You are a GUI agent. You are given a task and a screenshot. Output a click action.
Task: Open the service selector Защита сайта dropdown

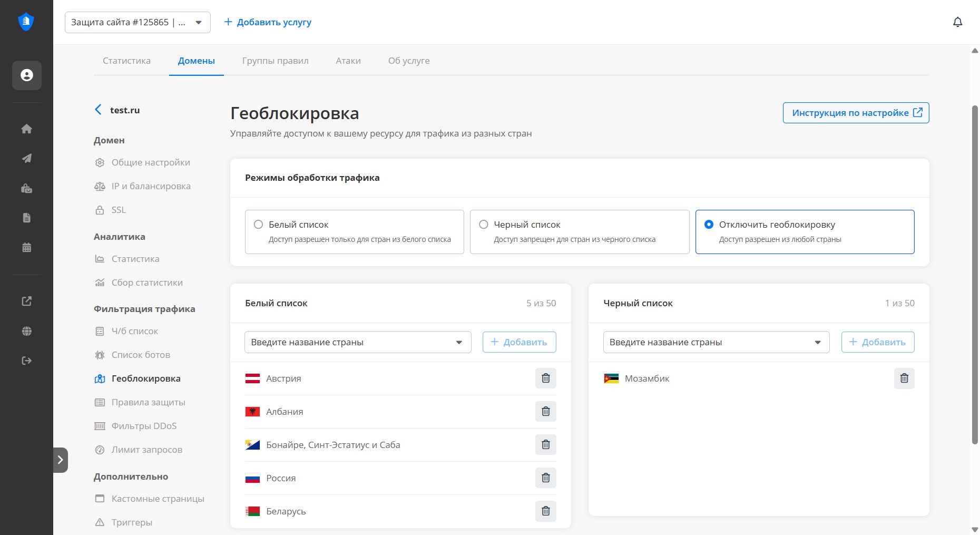pos(138,22)
